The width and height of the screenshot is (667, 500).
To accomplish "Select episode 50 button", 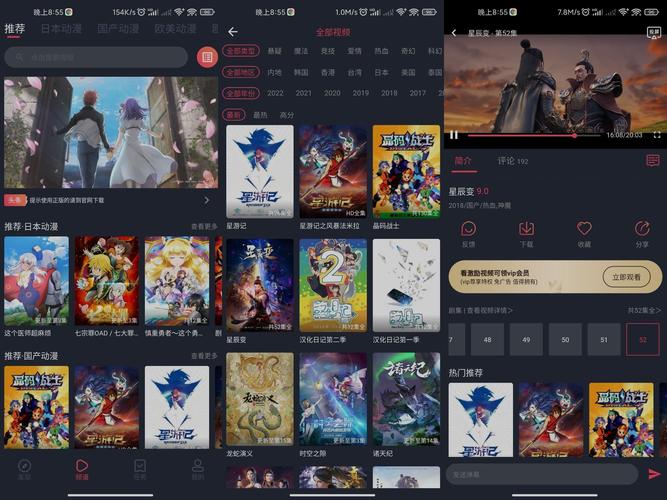I will [565, 340].
